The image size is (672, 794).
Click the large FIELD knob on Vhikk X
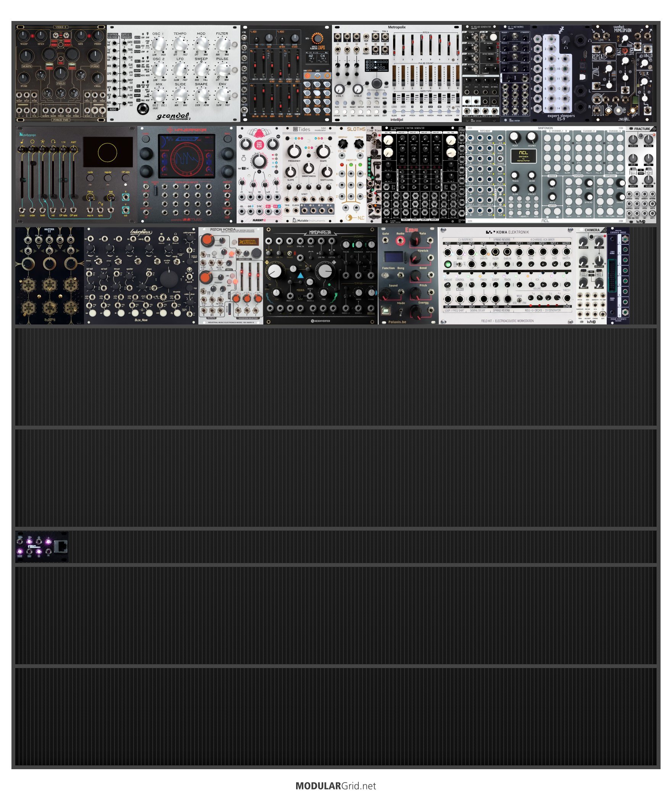point(61,73)
